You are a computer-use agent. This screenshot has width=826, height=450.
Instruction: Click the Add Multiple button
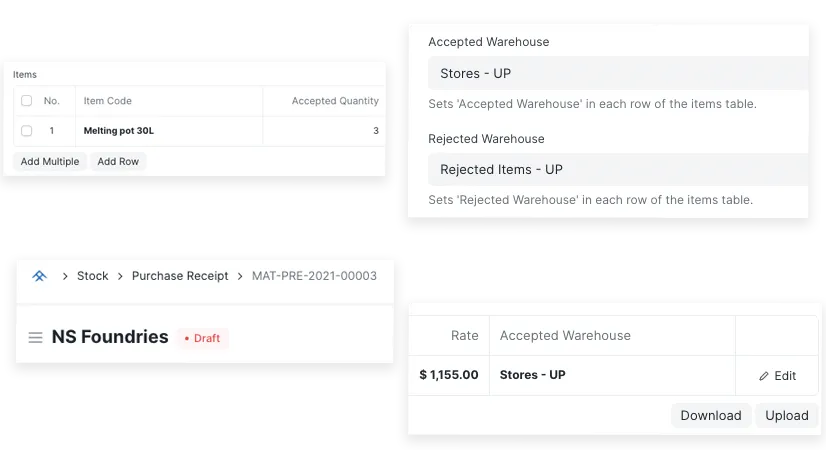click(50, 161)
